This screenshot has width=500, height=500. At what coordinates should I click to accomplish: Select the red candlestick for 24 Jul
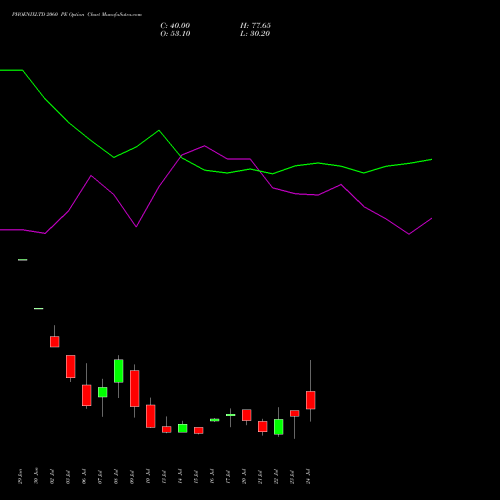[x=311, y=400]
